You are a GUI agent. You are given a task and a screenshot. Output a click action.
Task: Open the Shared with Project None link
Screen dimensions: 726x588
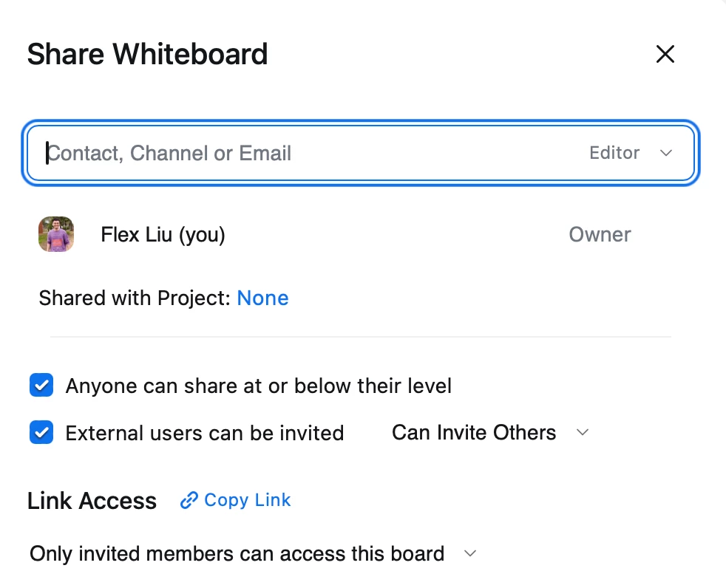[x=262, y=298]
